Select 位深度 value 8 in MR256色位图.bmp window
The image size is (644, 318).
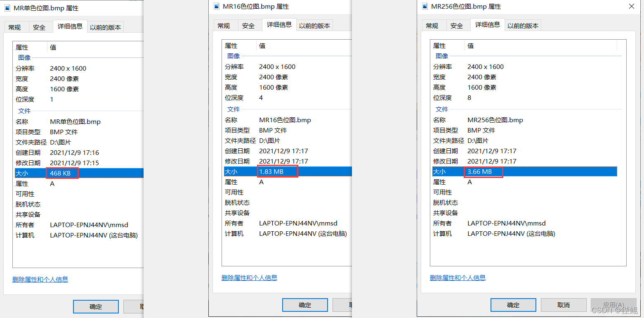tap(469, 98)
